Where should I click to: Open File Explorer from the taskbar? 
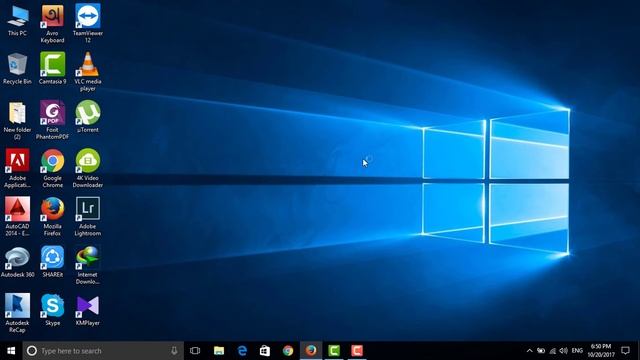tap(219, 351)
